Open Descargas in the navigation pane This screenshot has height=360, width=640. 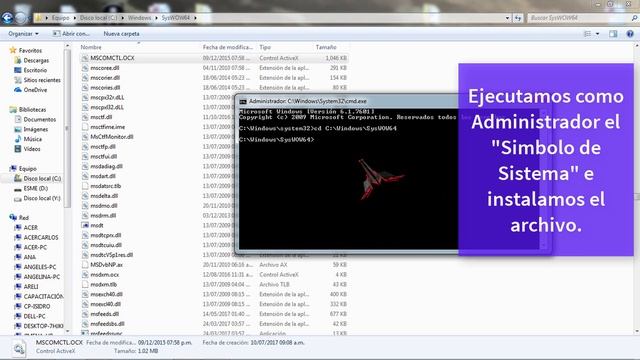click(x=36, y=60)
